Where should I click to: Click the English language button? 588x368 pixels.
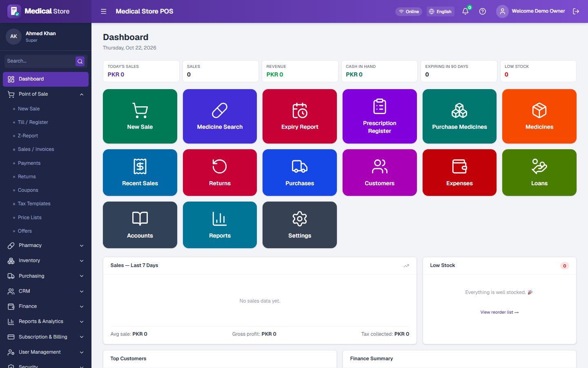(440, 11)
